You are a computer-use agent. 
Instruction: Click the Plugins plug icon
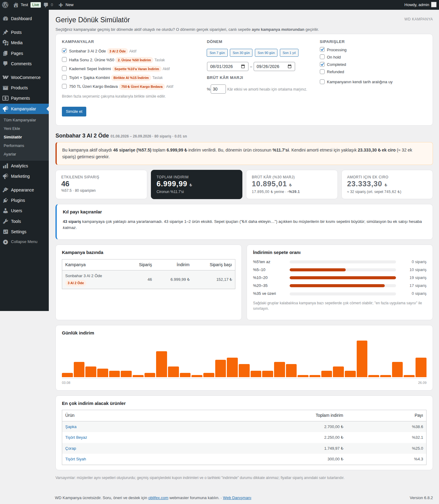pos(5,200)
